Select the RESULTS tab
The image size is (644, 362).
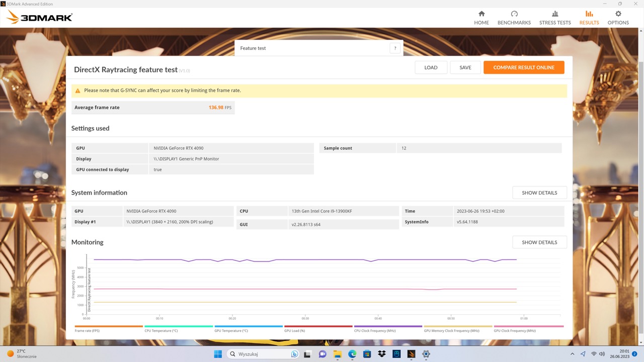[589, 18]
